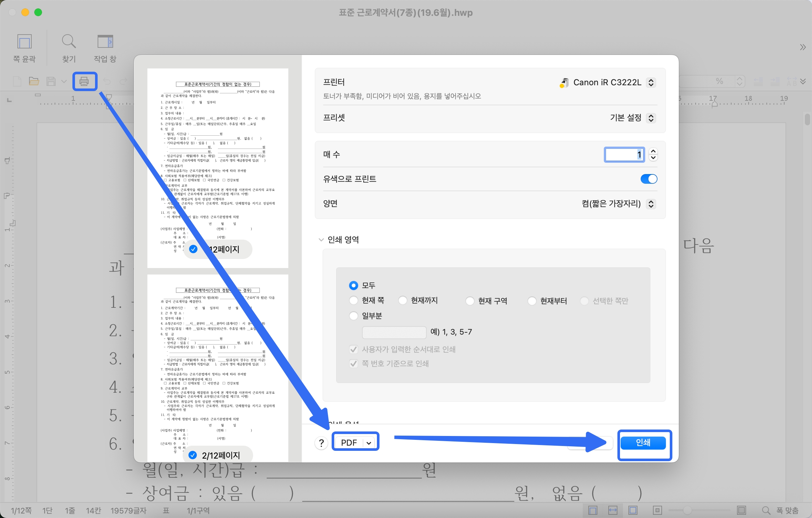Screen dimensions: 812x518
Task: Click the printer icon in the toolbar
Action: (84, 81)
